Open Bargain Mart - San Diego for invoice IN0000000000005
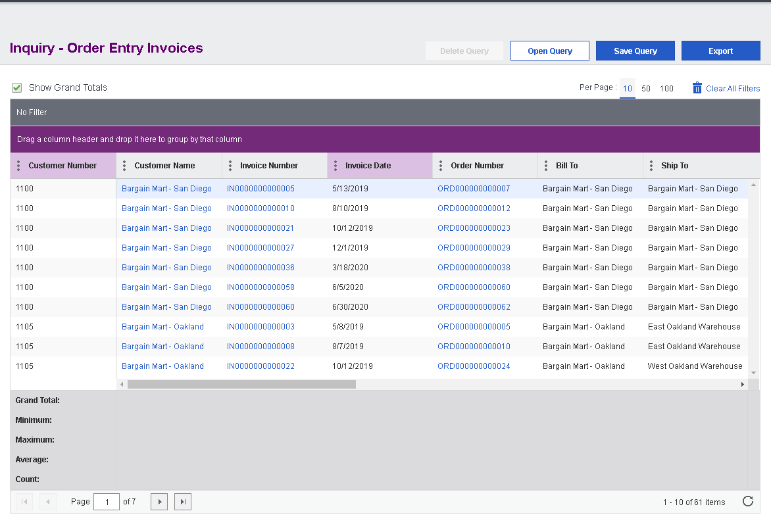Image resolution: width=771 pixels, height=532 pixels. coord(166,188)
